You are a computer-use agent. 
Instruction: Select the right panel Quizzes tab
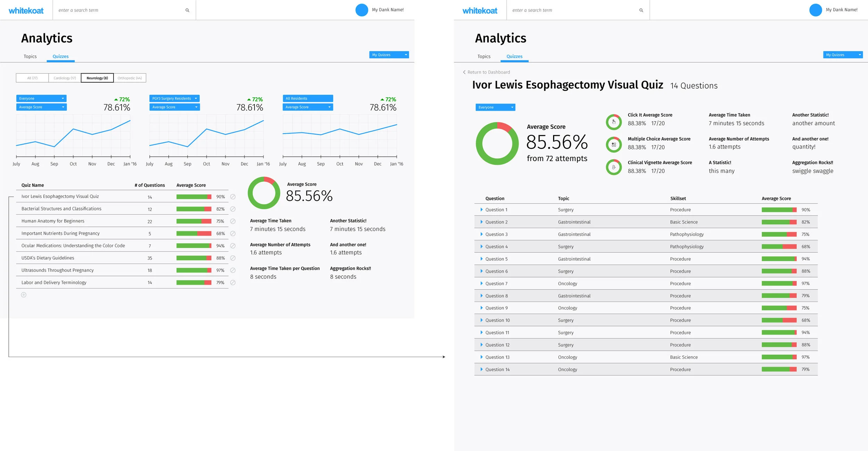[514, 57]
